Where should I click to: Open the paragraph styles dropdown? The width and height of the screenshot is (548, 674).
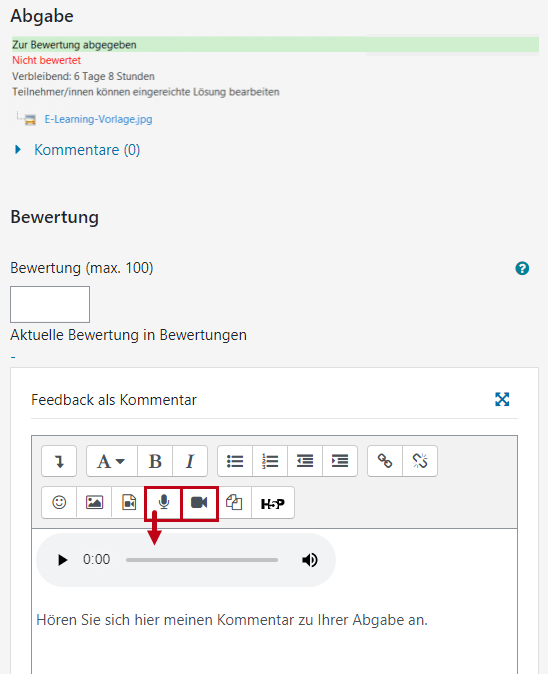pos(112,461)
